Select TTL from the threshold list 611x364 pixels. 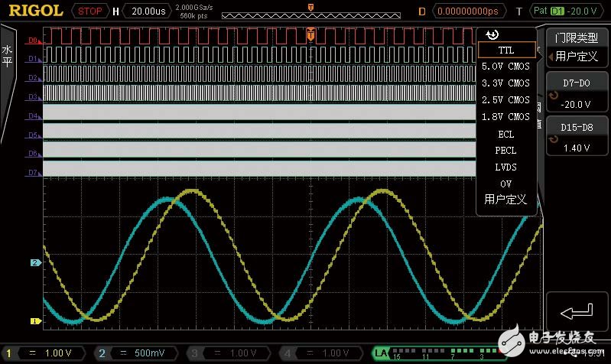click(x=505, y=50)
